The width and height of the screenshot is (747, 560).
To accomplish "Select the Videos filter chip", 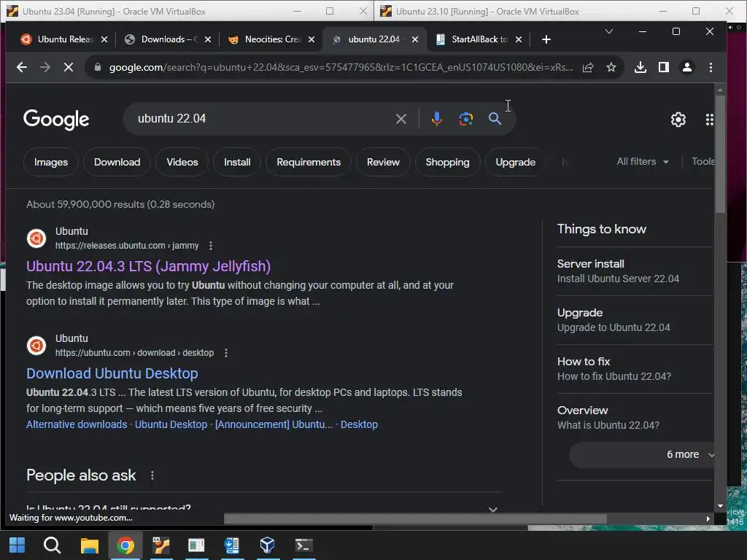I will pos(182,163).
